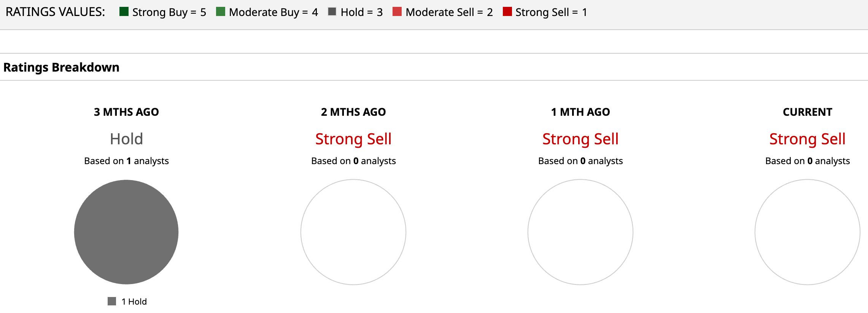Click the empty 2 MTHS AGO pie circle

pos(353,232)
